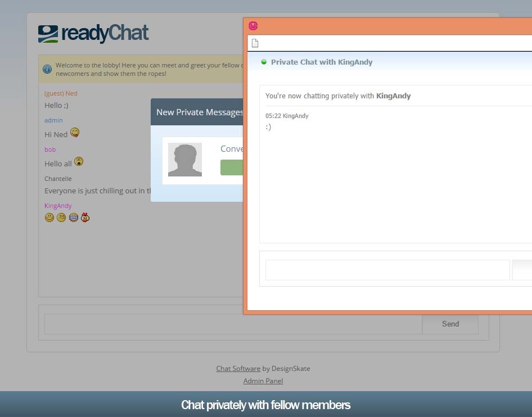532x417 pixels.
Task: Click the tongue emoji beside Hi Ned
Action: tap(75, 133)
